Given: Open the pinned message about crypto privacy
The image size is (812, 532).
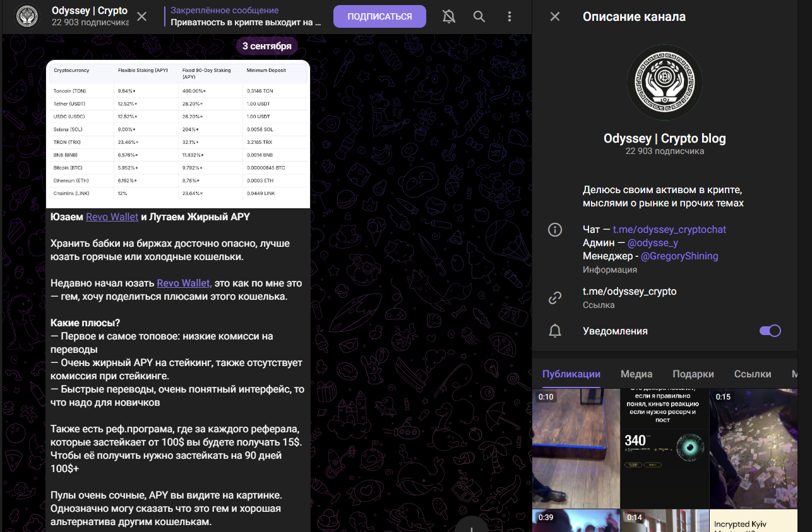Looking at the screenshot, I should (x=246, y=16).
